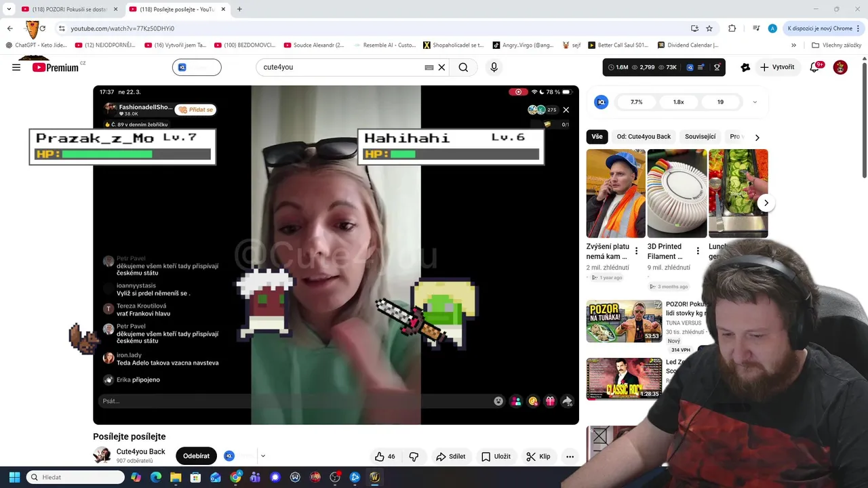Click the round vidIQ logo in score panel

click(601, 102)
